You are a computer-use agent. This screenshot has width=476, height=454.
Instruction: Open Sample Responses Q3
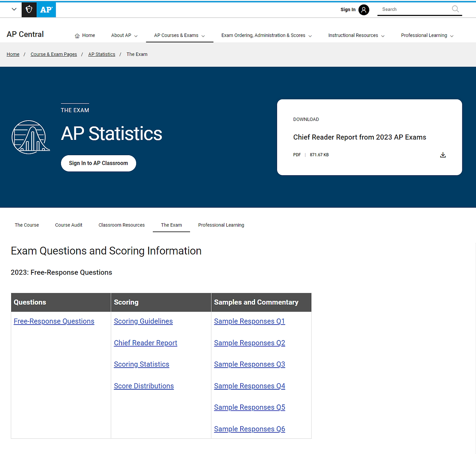250,364
